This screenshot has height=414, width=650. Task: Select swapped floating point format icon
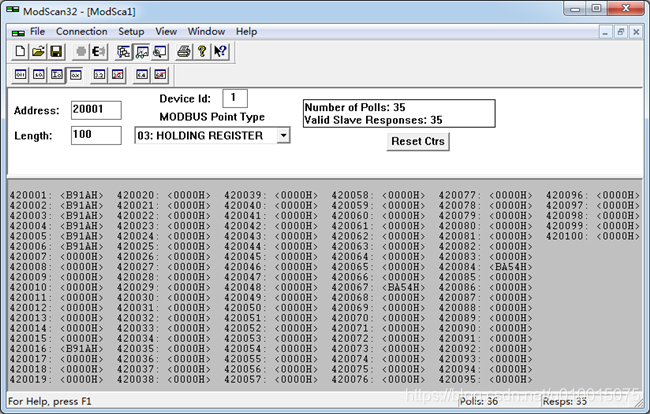(x=117, y=75)
